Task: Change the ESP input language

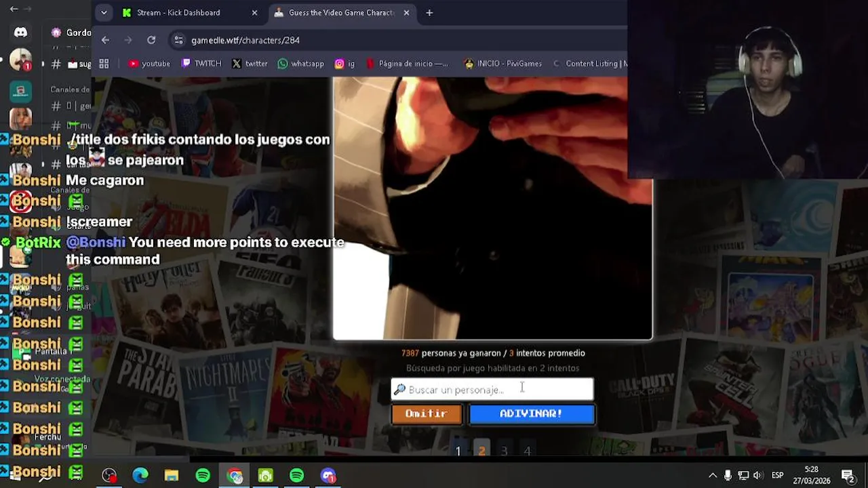Action: pos(778,475)
